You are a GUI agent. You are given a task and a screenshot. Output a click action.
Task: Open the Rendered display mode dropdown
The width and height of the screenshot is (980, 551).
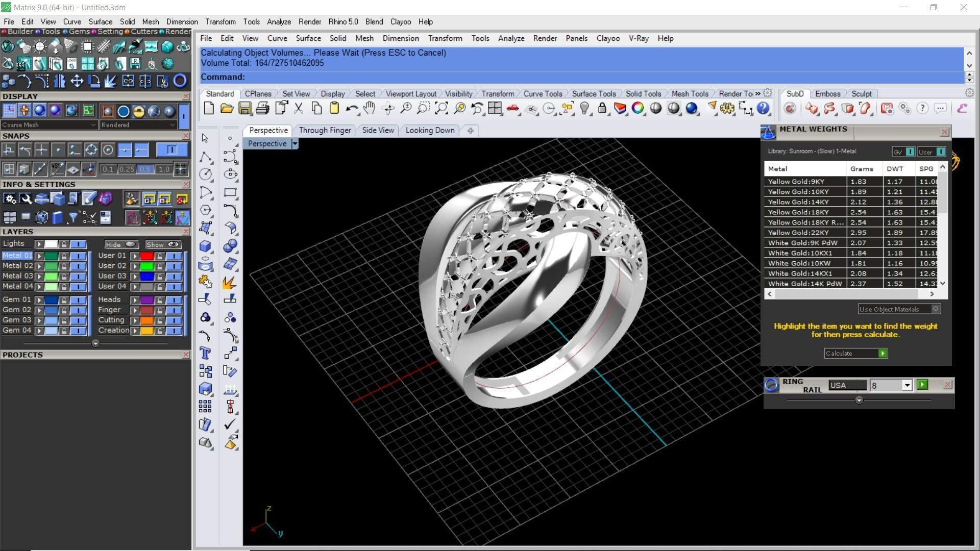138,125
